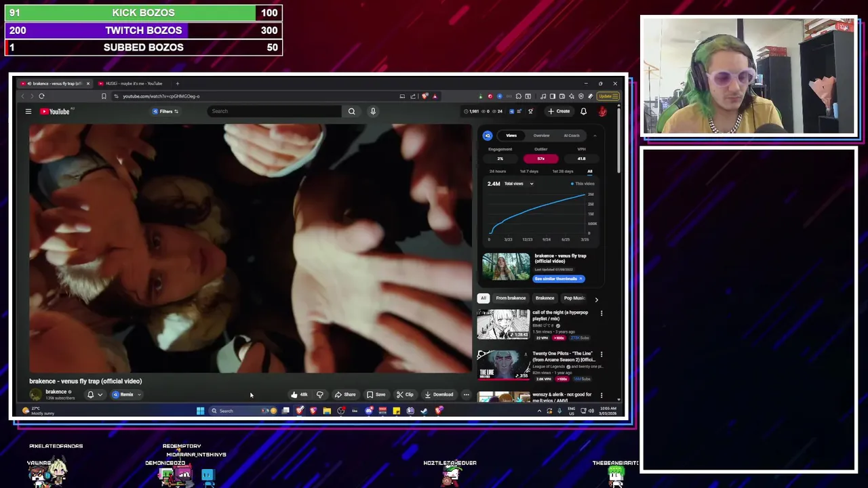The width and height of the screenshot is (868, 488).
Task: Select the 24 hours range
Action: coord(498,171)
